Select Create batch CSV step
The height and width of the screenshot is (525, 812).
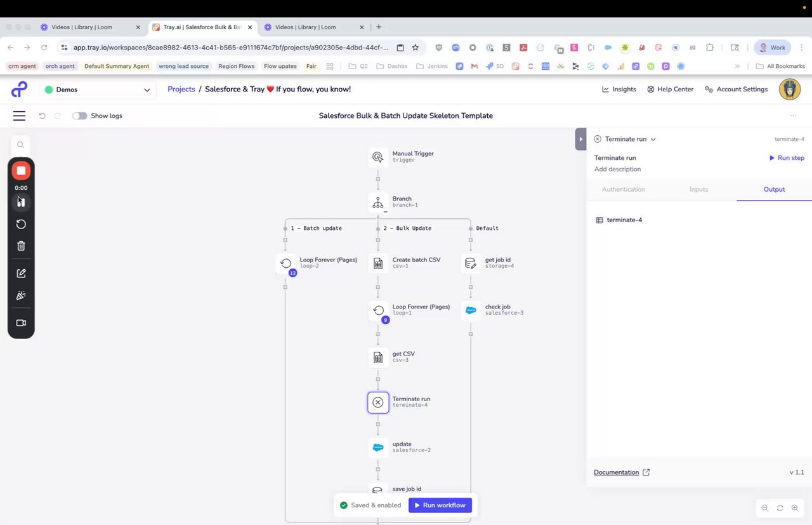click(378, 263)
